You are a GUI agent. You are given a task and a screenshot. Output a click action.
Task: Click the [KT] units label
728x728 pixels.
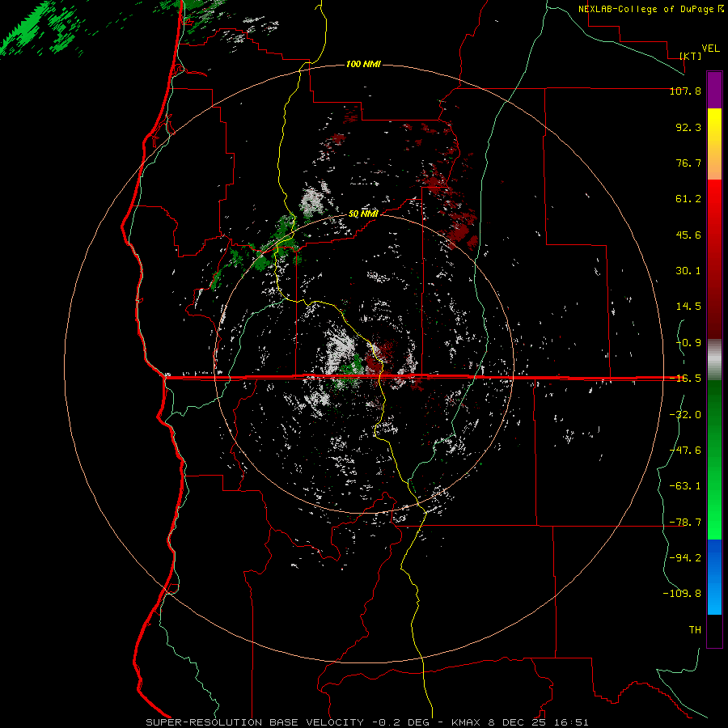coord(691,56)
